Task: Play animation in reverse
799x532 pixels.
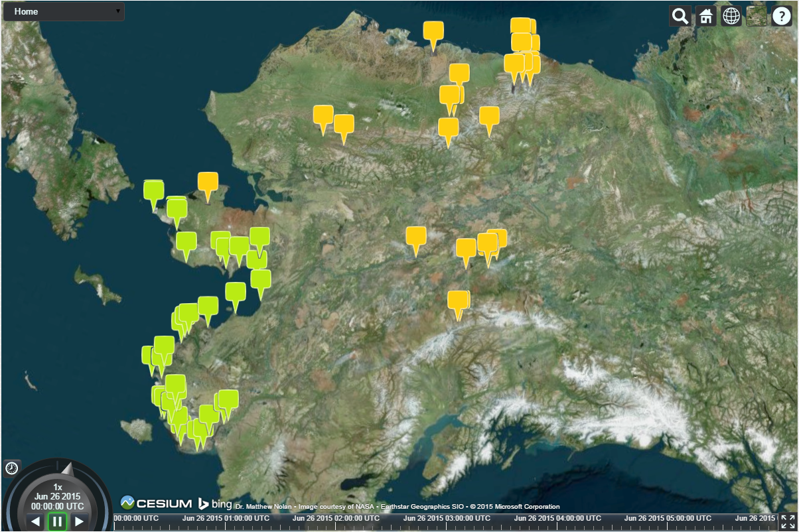Action: pyautogui.click(x=36, y=521)
